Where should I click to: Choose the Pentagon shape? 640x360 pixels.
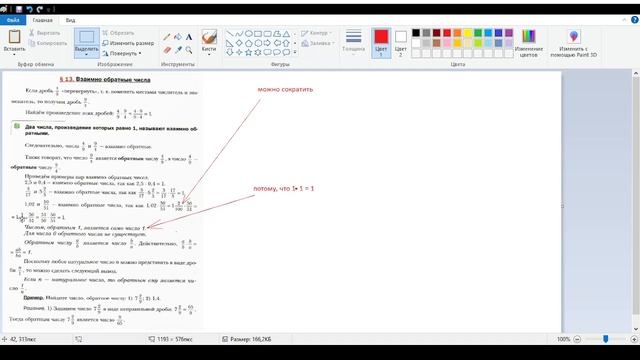coord(248,43)
